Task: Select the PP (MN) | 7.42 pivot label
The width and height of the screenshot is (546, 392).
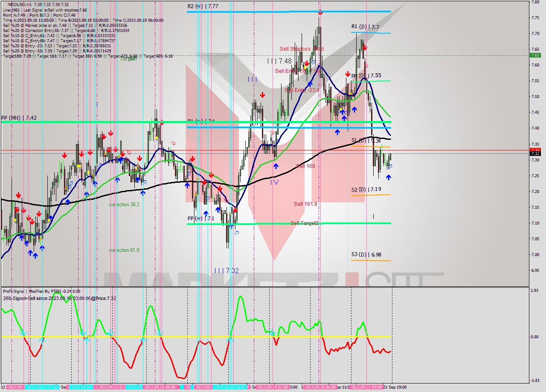Action: pyautogui.click(x=18, y=118)
